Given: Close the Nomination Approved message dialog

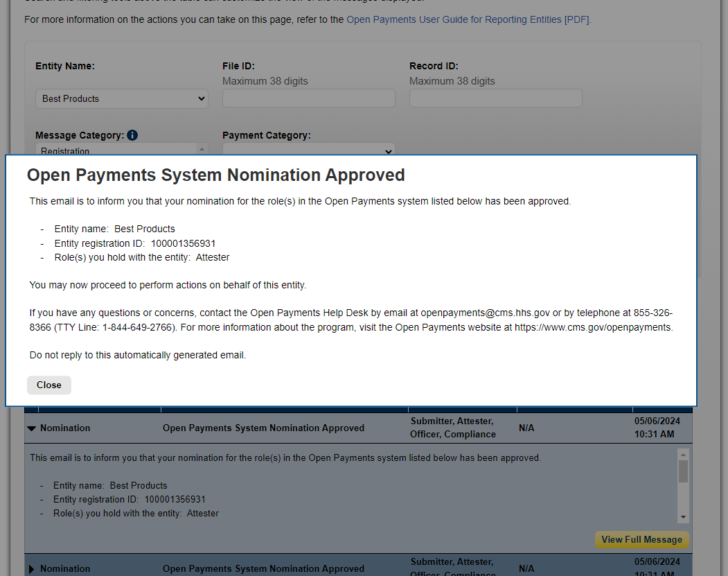Looking at the screenshot, I should pyautogui.click(x=48, y=385).
